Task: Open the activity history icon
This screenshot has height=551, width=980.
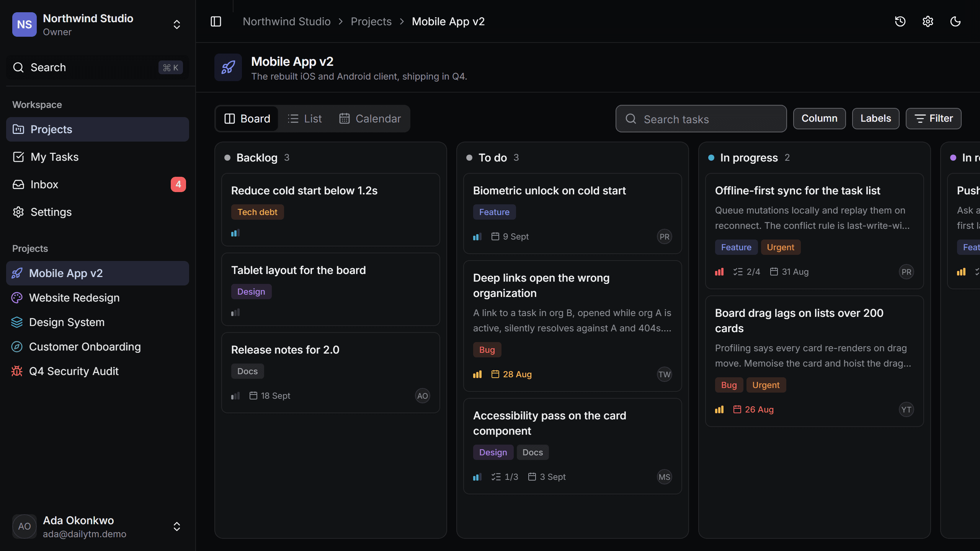Action: click(x=900, y=21)
